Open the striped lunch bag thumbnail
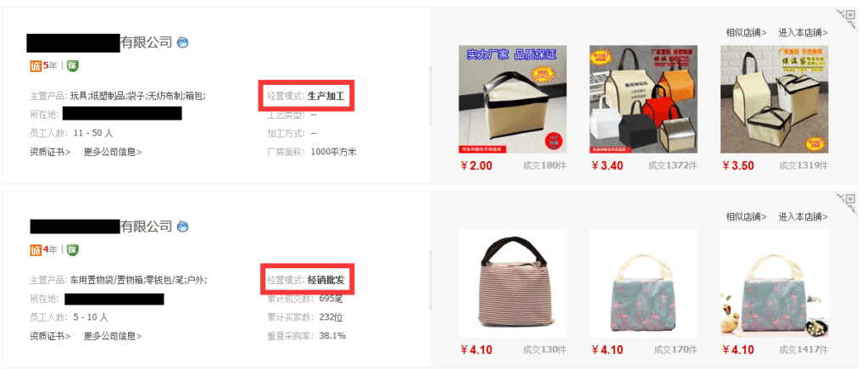 [x=513, y=283]
